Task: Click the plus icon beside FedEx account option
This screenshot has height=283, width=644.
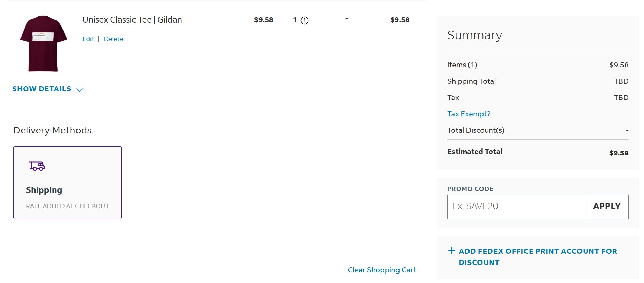Action: (451, 251)
